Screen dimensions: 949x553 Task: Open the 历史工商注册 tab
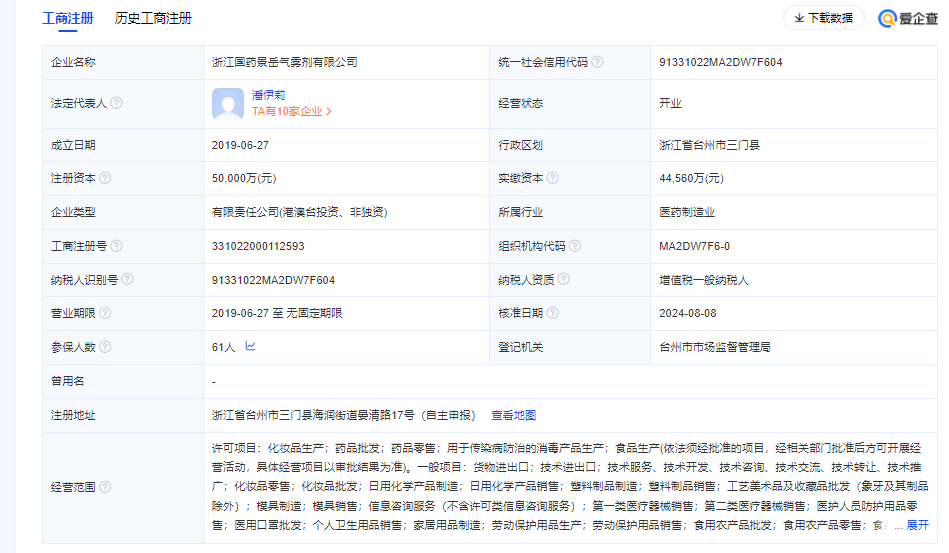pyautogui.click(x=153, y=18)
